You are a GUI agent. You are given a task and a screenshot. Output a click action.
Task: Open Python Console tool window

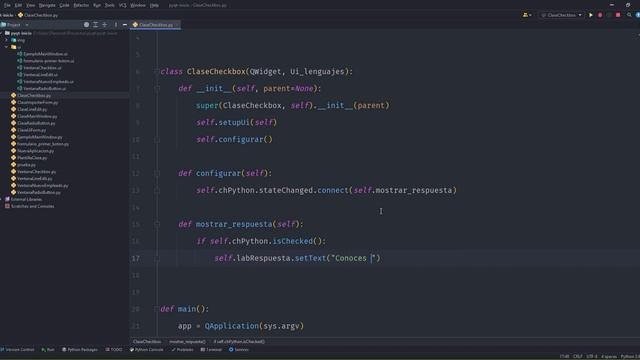tap(147, 350)
